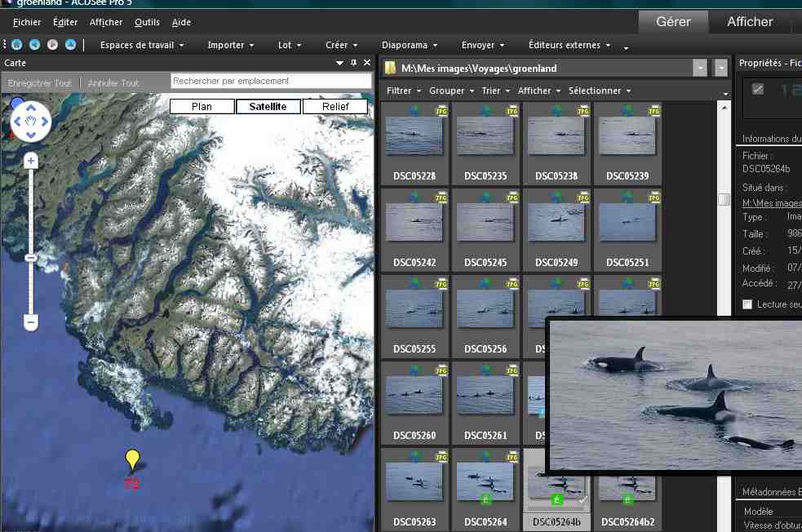Open the Afficher dropdown in the file list toolbar
The width and height of the screenshot is (802, 532).
click(539, 91)
